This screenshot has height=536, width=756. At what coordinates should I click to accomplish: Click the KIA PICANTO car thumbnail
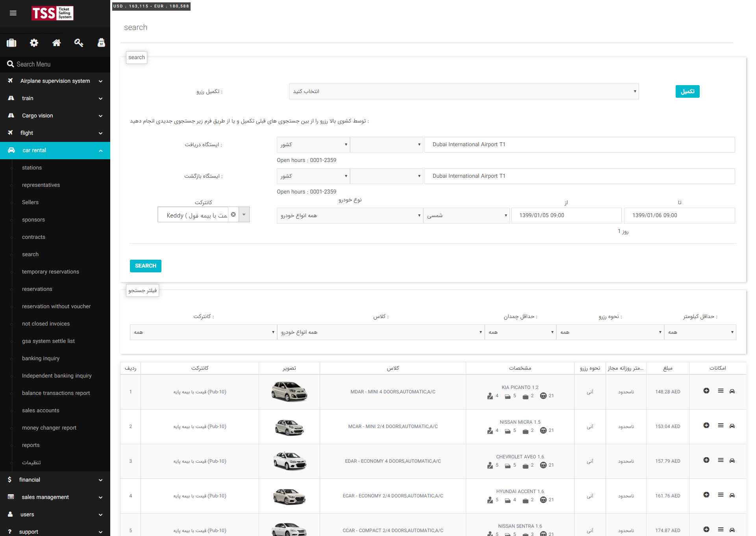pyautogui.click(x=289, y=391)
